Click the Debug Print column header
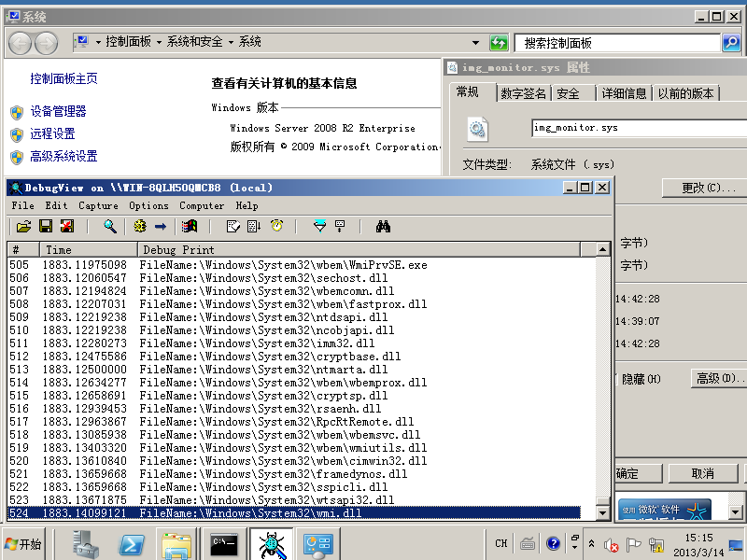The height and width of the screenshot is (560, 747). [x=359, y=249]
